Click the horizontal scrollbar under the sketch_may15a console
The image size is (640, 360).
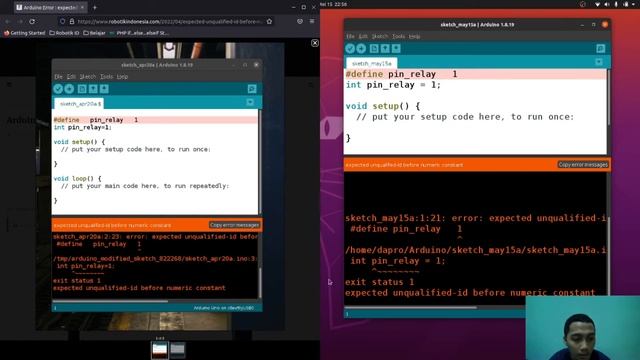pos(410,307)
